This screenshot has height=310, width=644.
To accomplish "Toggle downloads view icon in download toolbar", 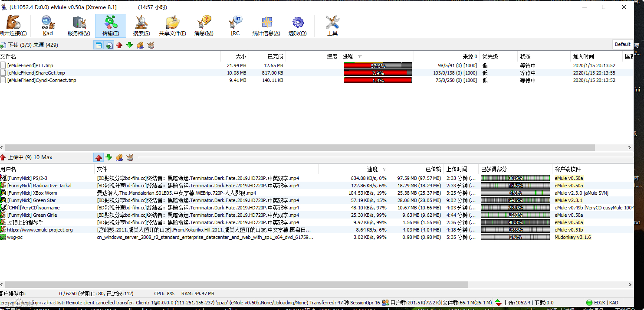I will tap(109, 45).
